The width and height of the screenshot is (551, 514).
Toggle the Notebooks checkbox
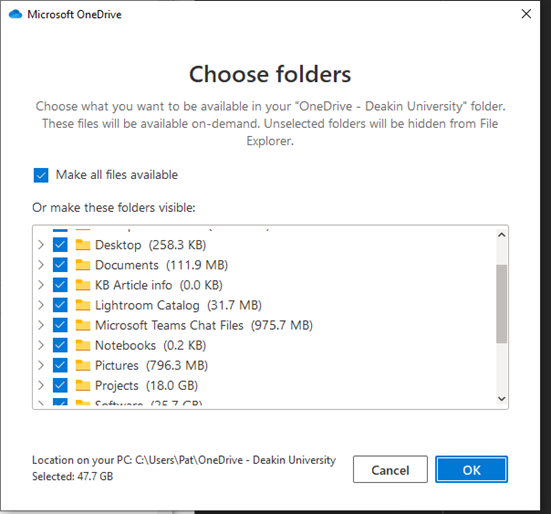pos(60,345)
